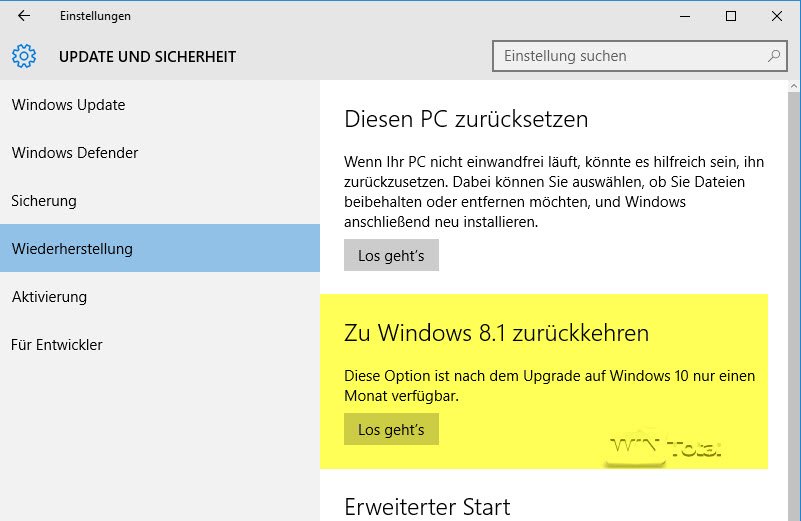Screen dimensions: 801x521
Task: Maximize the Einstellungen window
Action: (x=731, y=16)
